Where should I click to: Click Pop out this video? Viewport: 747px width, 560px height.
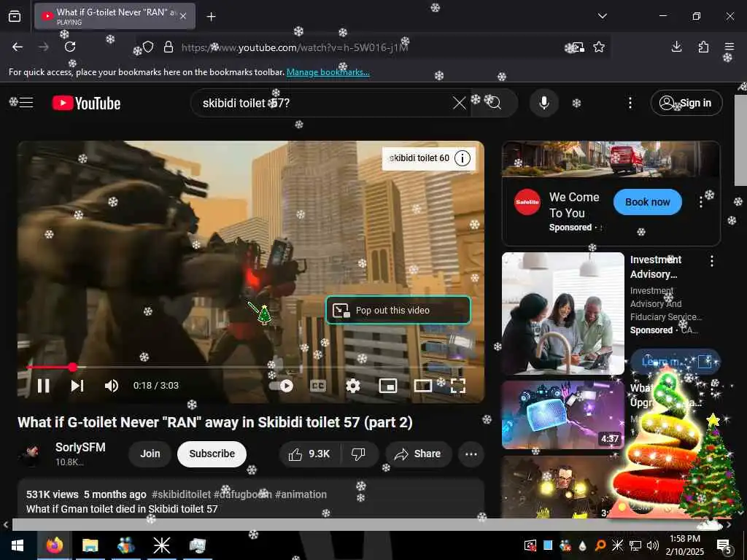(x=398, y=311)
